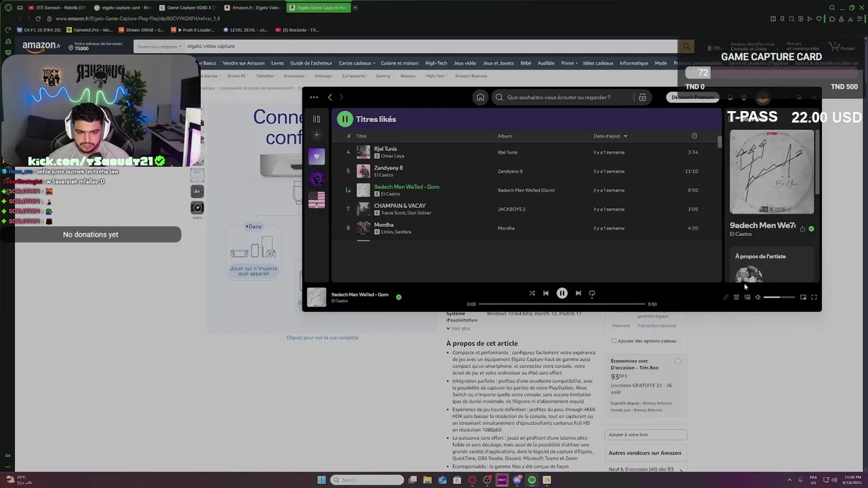Open Spotify from Windows taskbar
This screenshot has width=868, height=488.
[x=532, y=480]
